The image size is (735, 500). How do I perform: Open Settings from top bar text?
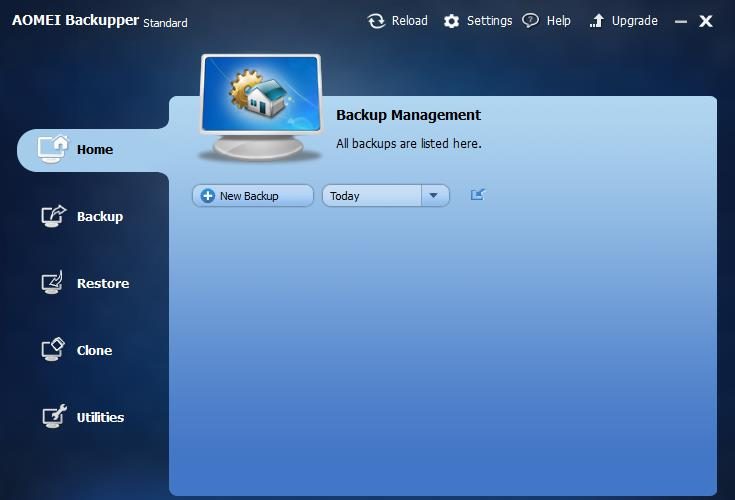coord(489,21)
